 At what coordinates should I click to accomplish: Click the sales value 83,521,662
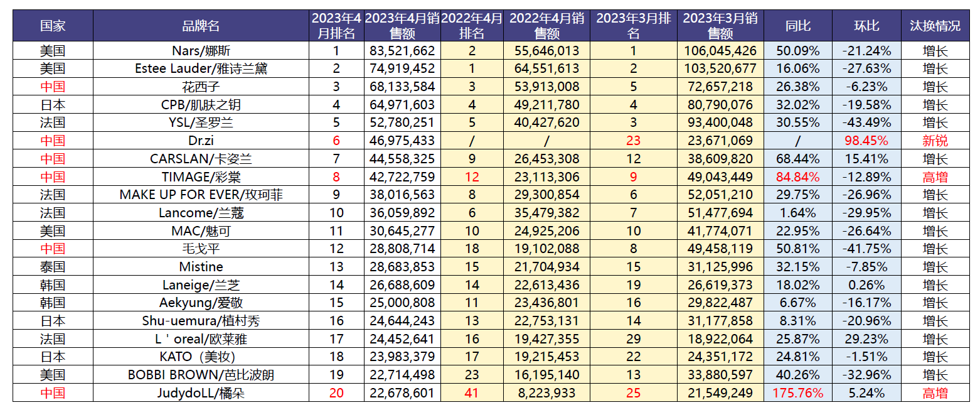pos(402,51)
